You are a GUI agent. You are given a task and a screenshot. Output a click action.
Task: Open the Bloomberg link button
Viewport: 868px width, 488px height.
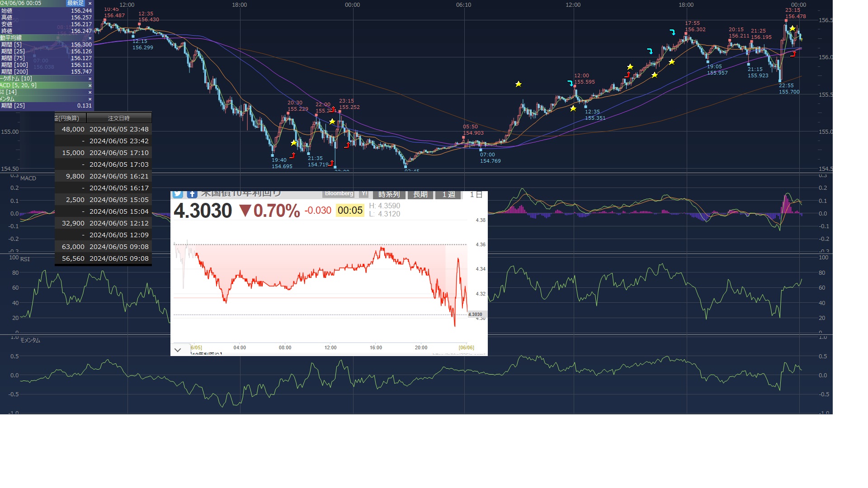(339, 194)
